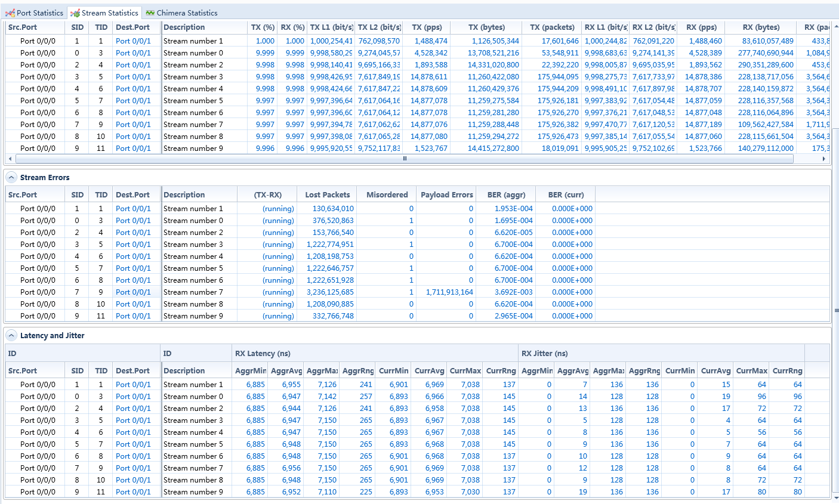Viewport: 839px width, 504px height.
Task: Open Port 0/0/1 link for Stream number 4 in Latency and Jitter
Action: 133,432
